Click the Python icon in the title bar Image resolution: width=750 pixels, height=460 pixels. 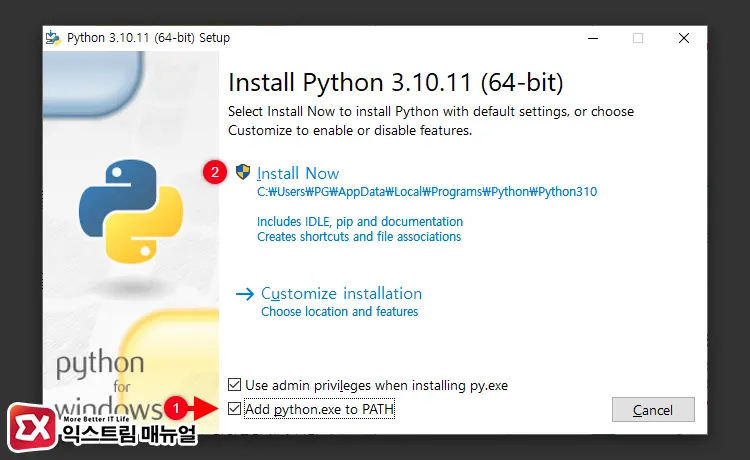point(53,38)
